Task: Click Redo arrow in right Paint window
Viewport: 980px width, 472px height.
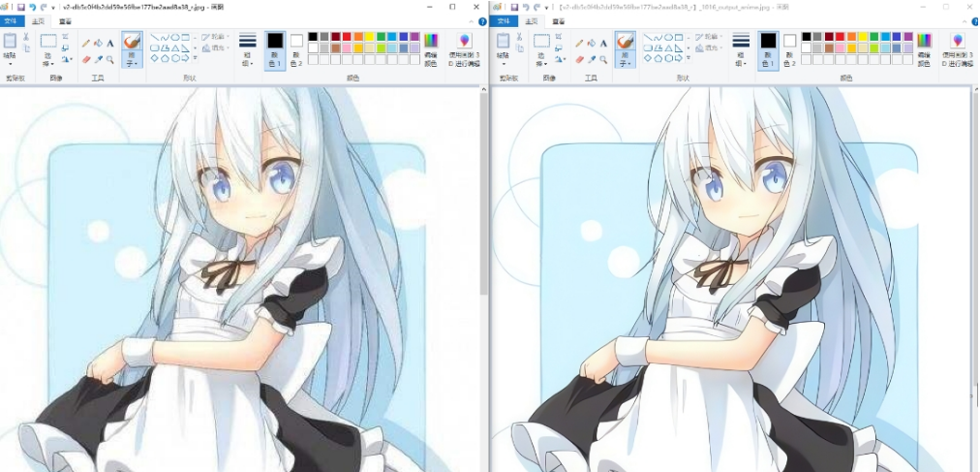Action: tap(536, 8)
